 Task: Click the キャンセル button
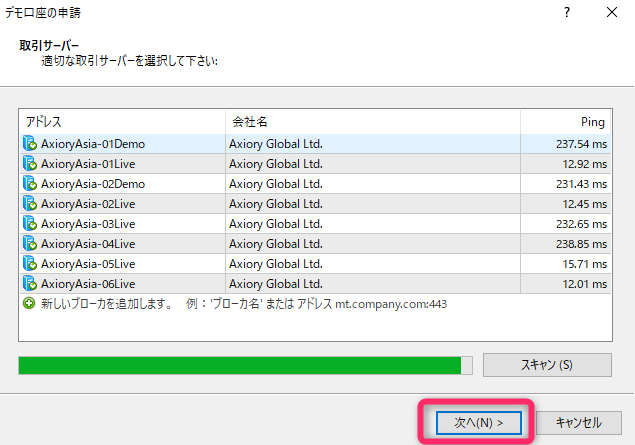pos(579,423)
